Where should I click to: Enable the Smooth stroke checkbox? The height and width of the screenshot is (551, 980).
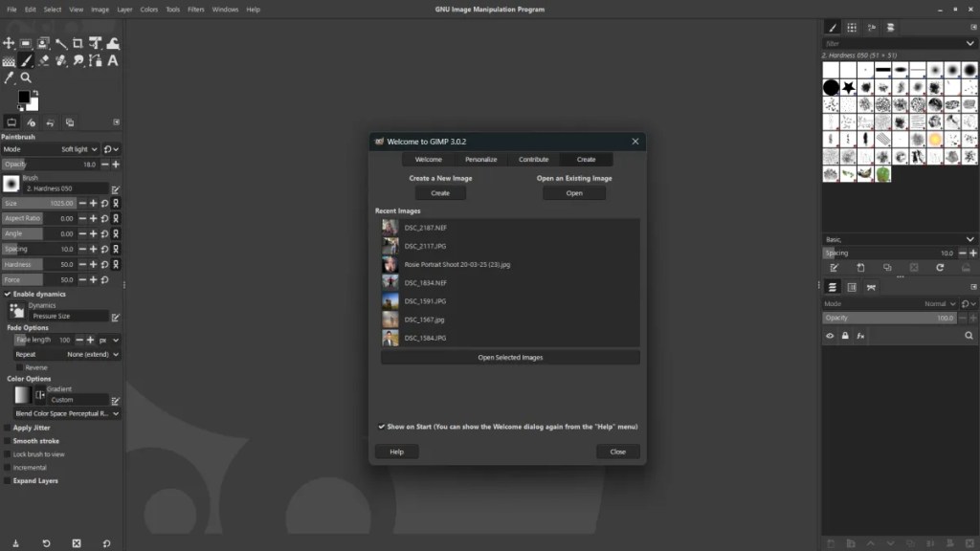[8, 441]
